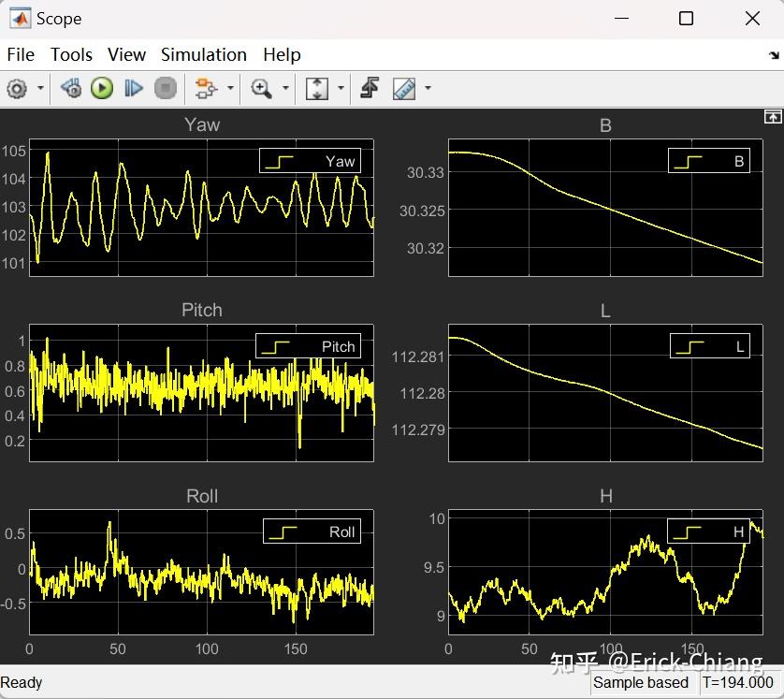The width and height of the screenshot is (784, 699).
Task: Stop the running simulation
Action: click(165, 88)
